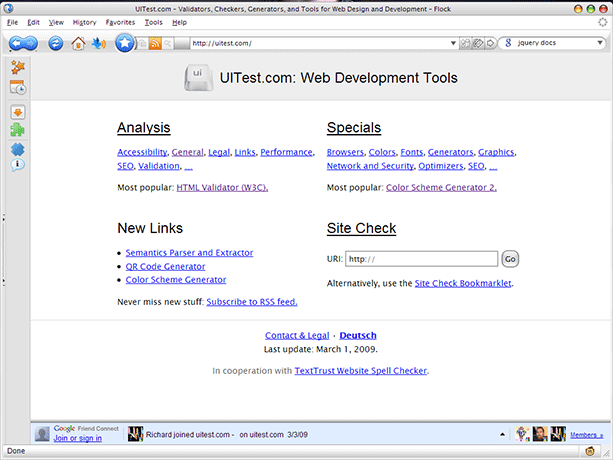Screen dimensions: 613x460
Task: Open the Tools menu
Action: 153,21
